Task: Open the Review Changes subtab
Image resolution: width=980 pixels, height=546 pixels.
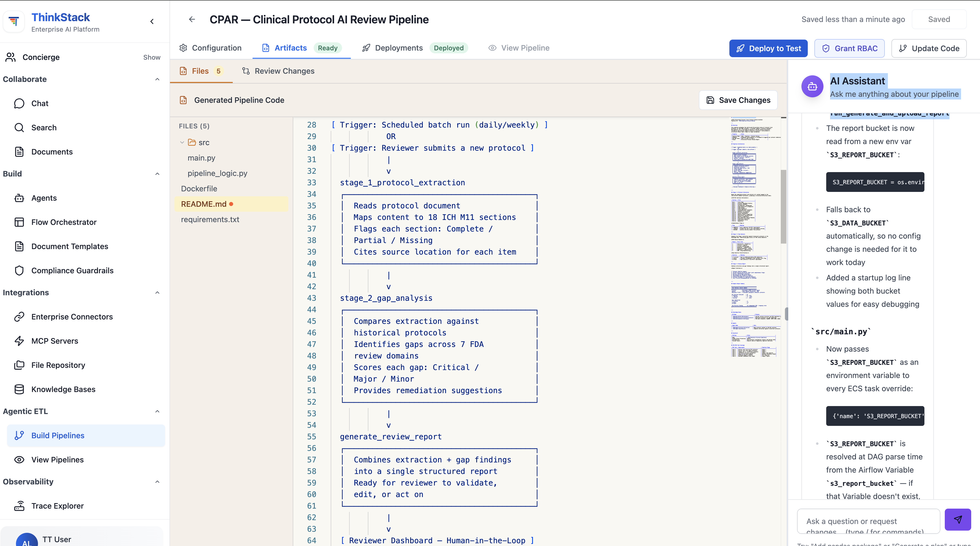Action: (x=278, y=71)
